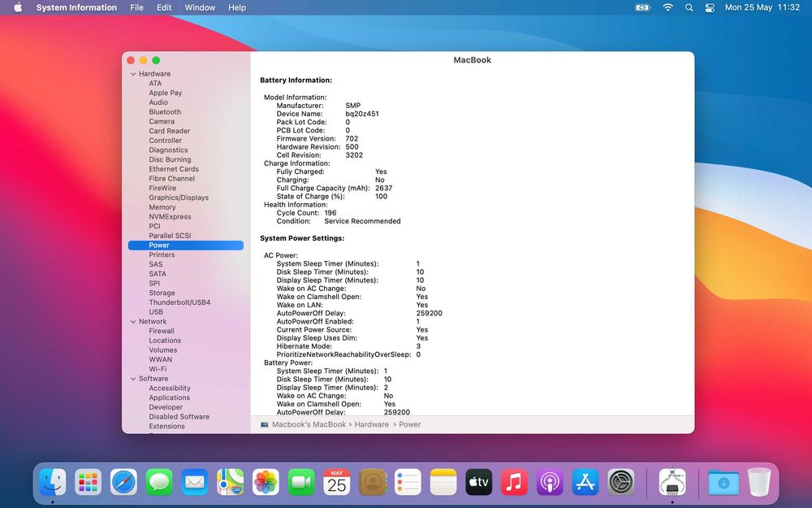Launch Safari from the Dock
The image size is (812, 508).
pyautogui.click(x=123, y=482)
